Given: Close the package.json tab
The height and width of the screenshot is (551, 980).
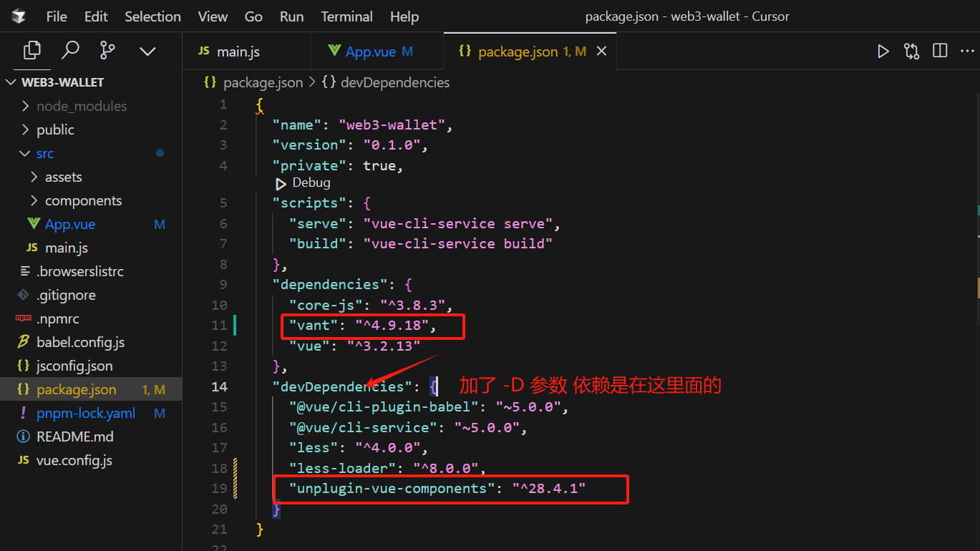Looking at the screenshot, I should pyautogui.click(x=602, y=51).
